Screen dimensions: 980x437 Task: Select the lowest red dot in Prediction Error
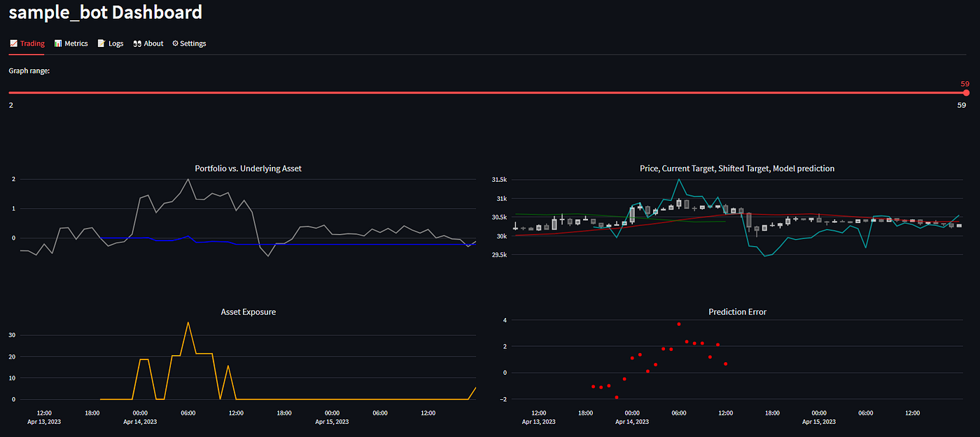point(616,397)
